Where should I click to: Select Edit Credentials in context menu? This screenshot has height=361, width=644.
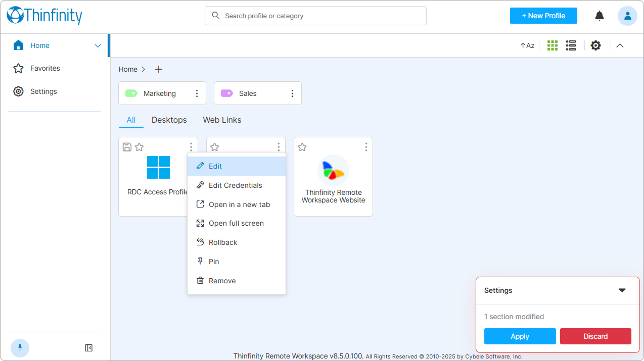tap(237, 185)
